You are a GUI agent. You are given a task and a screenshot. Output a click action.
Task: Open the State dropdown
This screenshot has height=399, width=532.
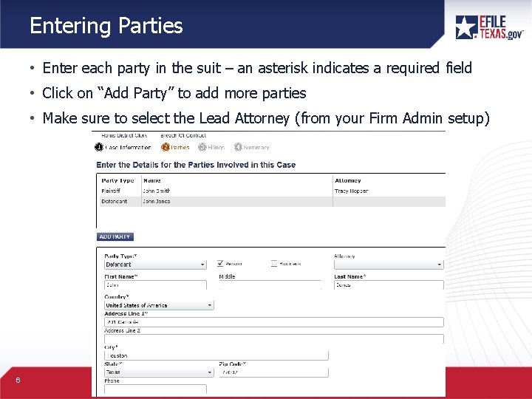[x=158, y=372]
